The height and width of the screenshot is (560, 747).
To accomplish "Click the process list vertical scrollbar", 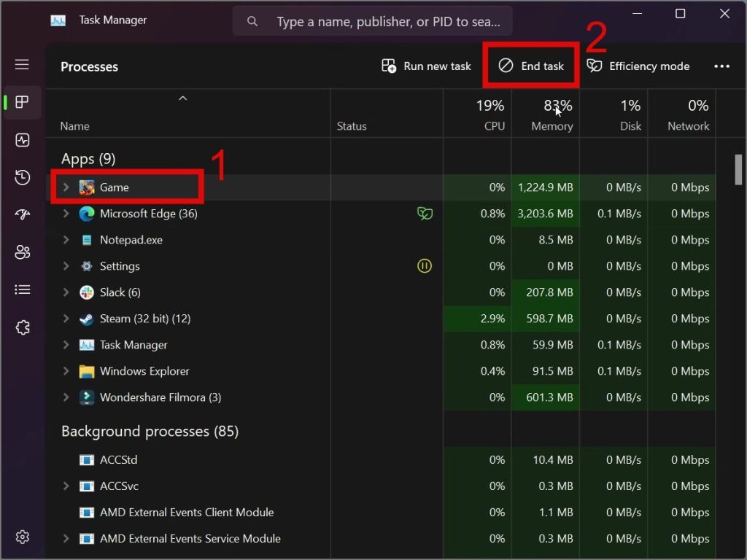I will [738, 169].
